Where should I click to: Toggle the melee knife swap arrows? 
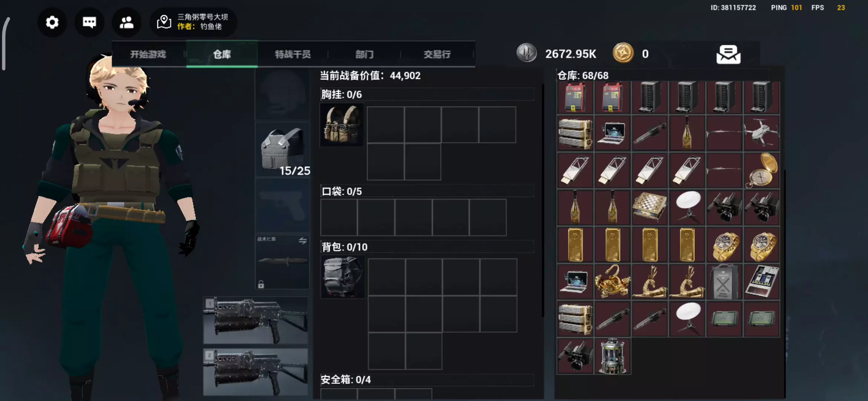(303, 241)
